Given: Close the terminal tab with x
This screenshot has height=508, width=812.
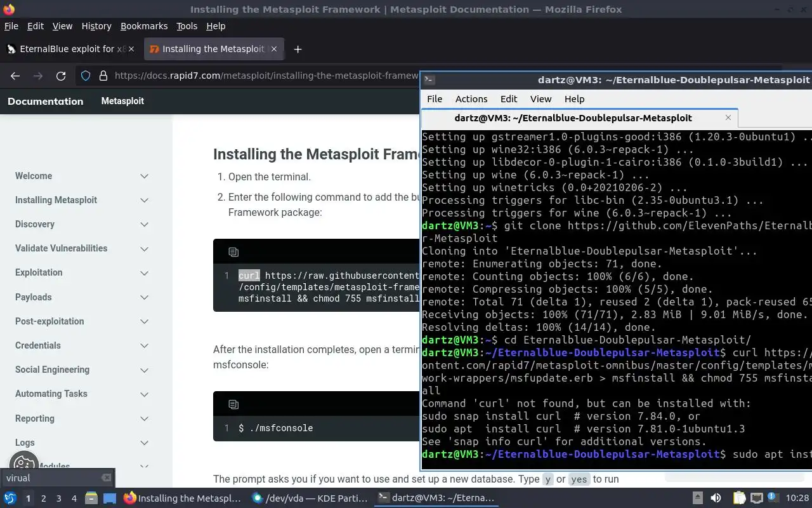Looking at the screenshot, I should (x=728, y=117).
